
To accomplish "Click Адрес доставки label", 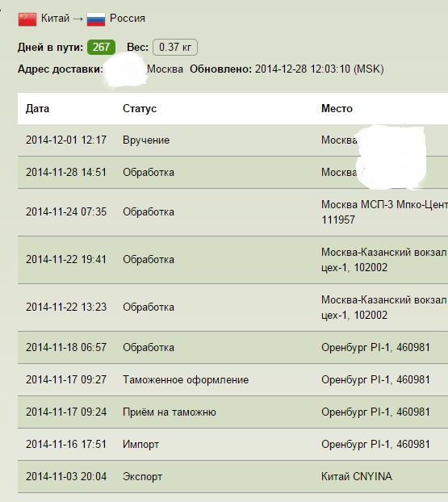I will [x=61, y=69].
